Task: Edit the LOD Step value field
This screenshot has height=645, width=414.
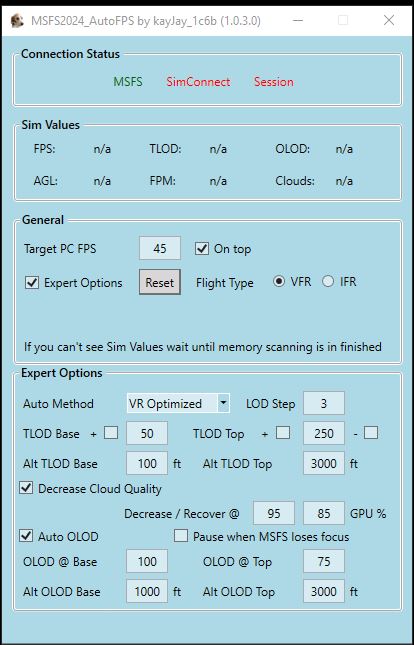Action: (x=324, y=404)
